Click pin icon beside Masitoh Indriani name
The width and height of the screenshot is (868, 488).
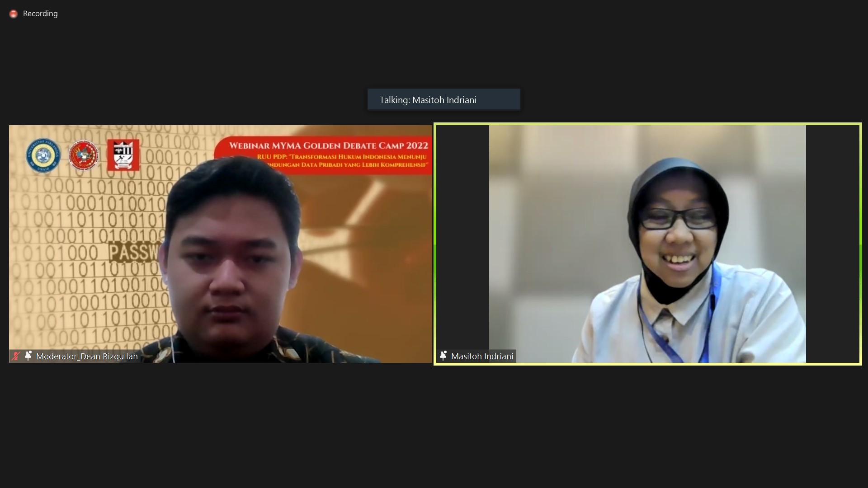tap(443, 356)
